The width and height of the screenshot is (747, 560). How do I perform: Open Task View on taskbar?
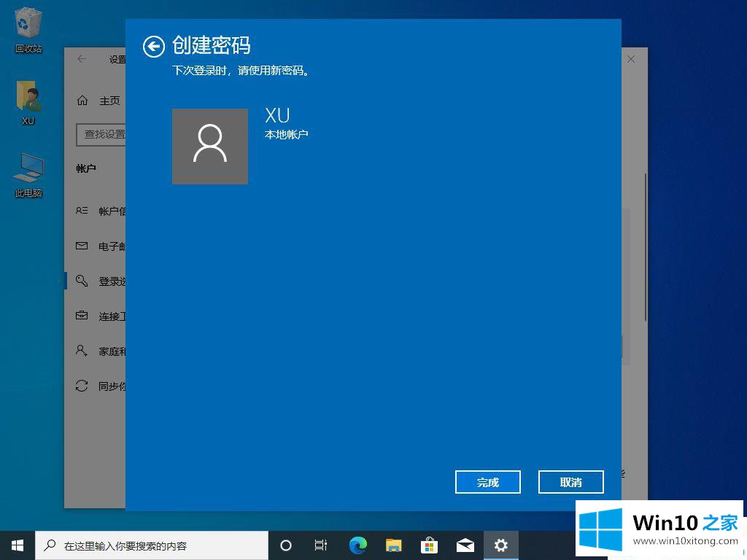321,545
